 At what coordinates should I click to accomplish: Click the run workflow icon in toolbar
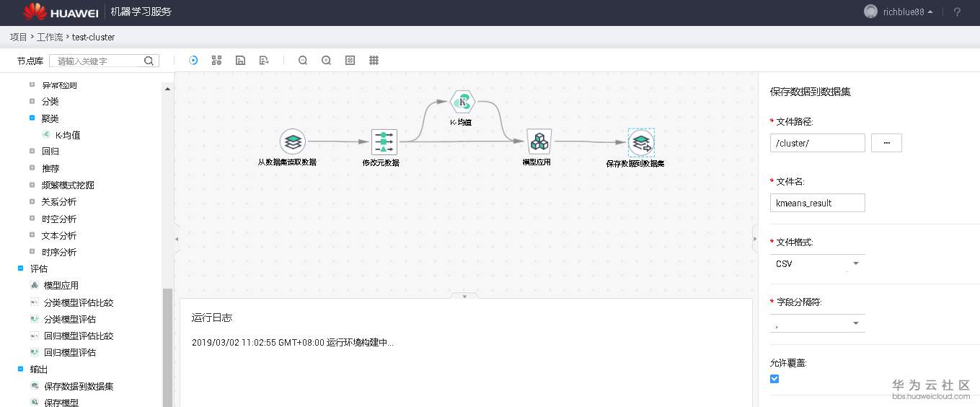[193, 61]
